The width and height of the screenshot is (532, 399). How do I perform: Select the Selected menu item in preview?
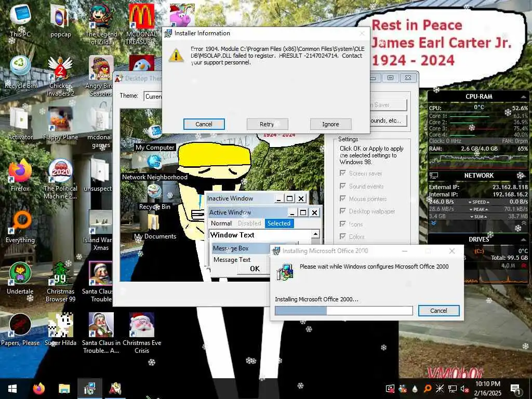pos(279,223)
